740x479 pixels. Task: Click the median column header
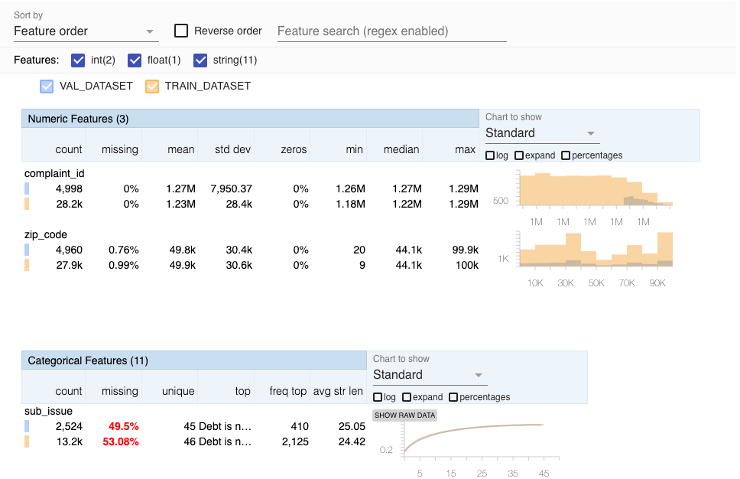401,150
